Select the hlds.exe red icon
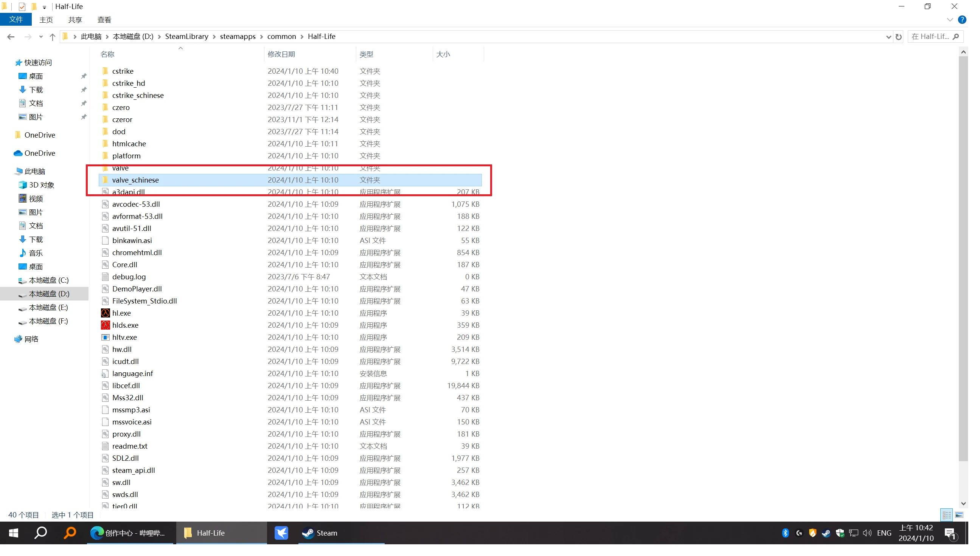This screenshot has height=556, width=980. click(106, 325)
